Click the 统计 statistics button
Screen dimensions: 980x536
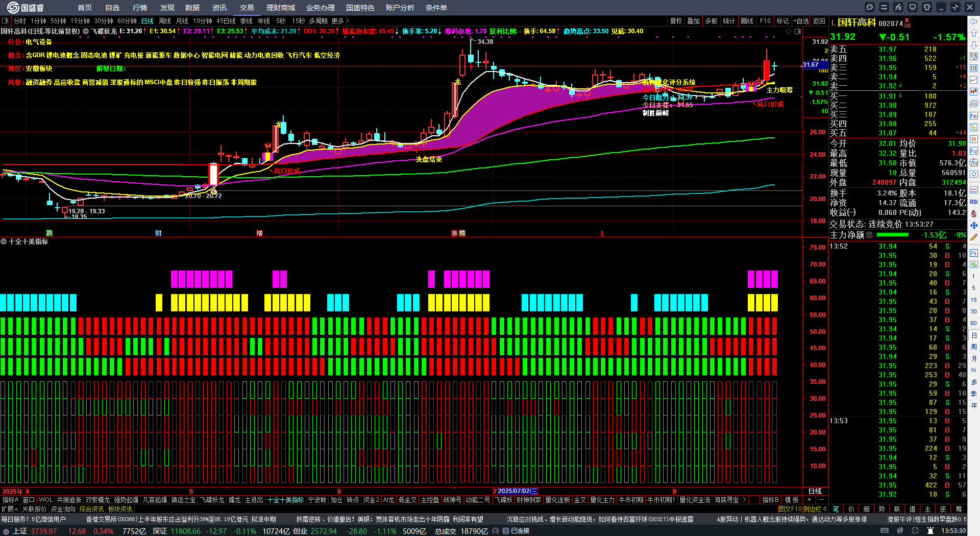click(729, 21)
